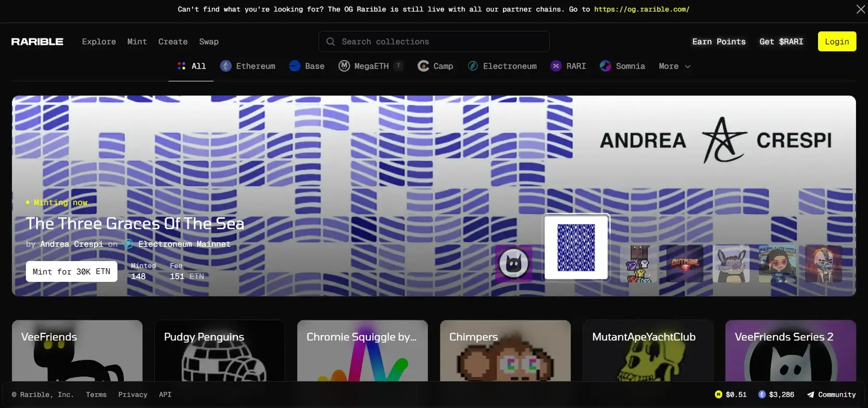Click the Minting now status label

coord(57,202)
